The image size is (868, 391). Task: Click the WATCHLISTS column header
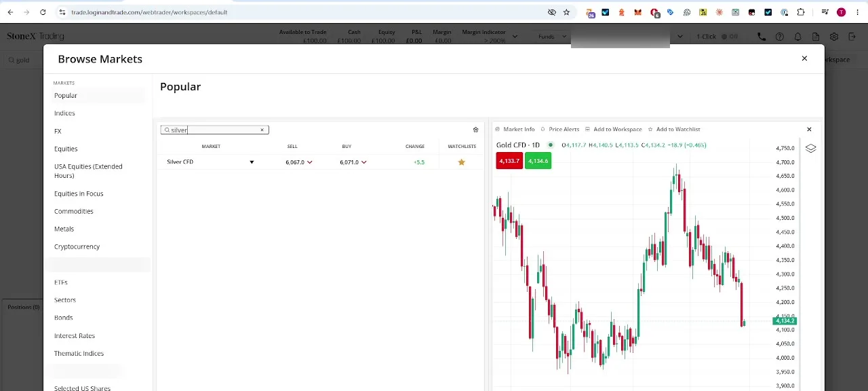(462, 147)
